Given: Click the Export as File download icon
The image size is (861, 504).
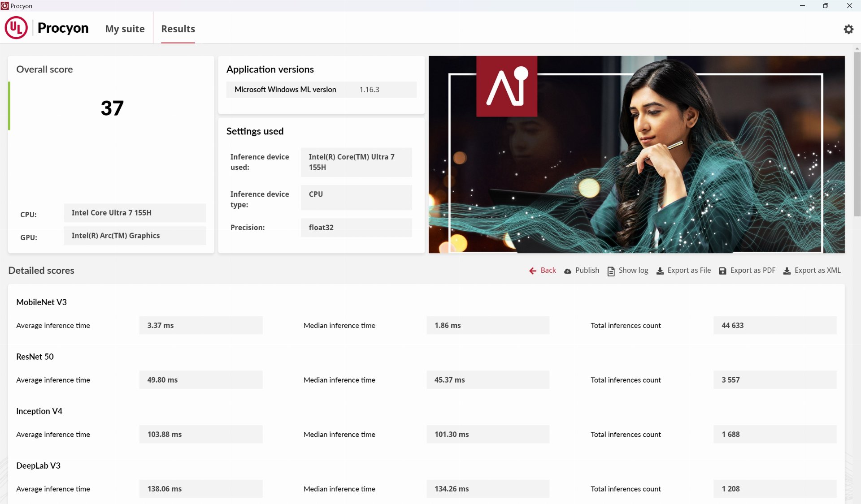Looking at the screenshot, I should click(660, 271).
